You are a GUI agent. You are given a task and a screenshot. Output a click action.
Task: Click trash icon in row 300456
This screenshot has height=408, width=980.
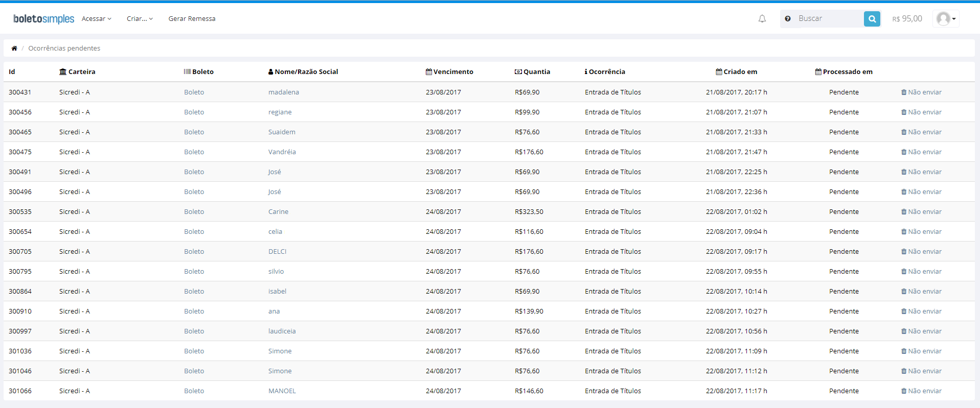coord(904,112)
